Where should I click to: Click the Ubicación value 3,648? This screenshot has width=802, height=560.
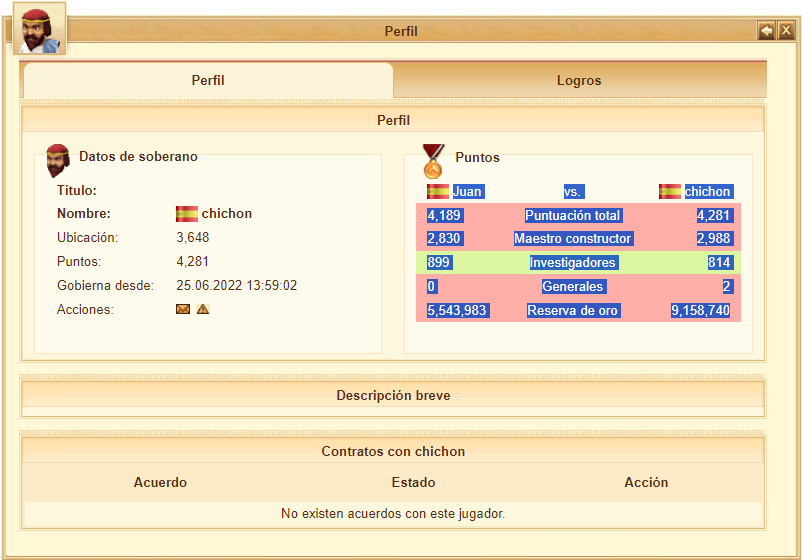tap(193, 237)
